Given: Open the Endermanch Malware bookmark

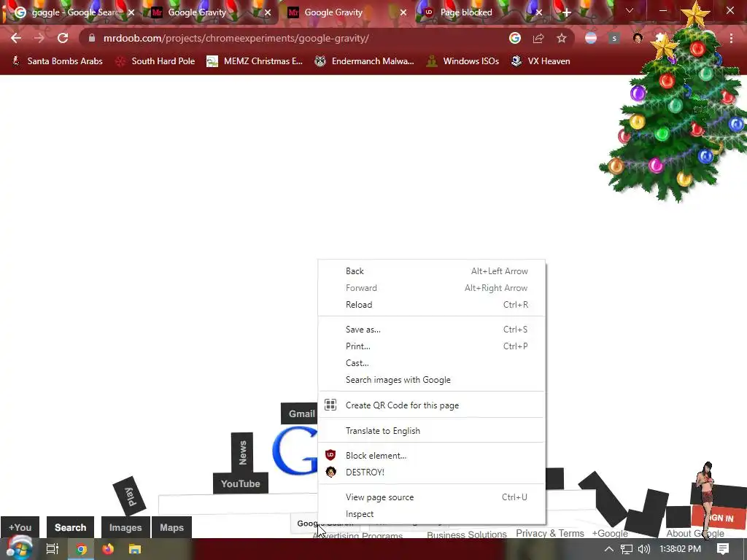Looking at the screenshot, I should point(365,61).
